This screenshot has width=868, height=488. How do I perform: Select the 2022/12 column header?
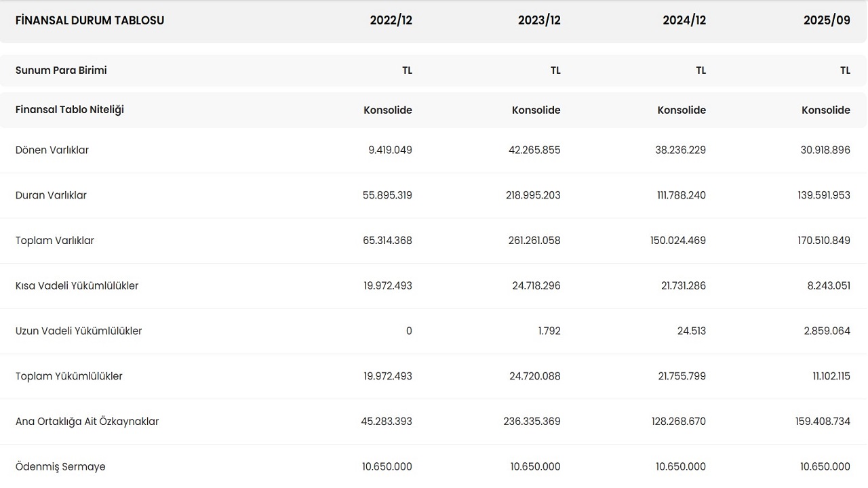point(391,20)
